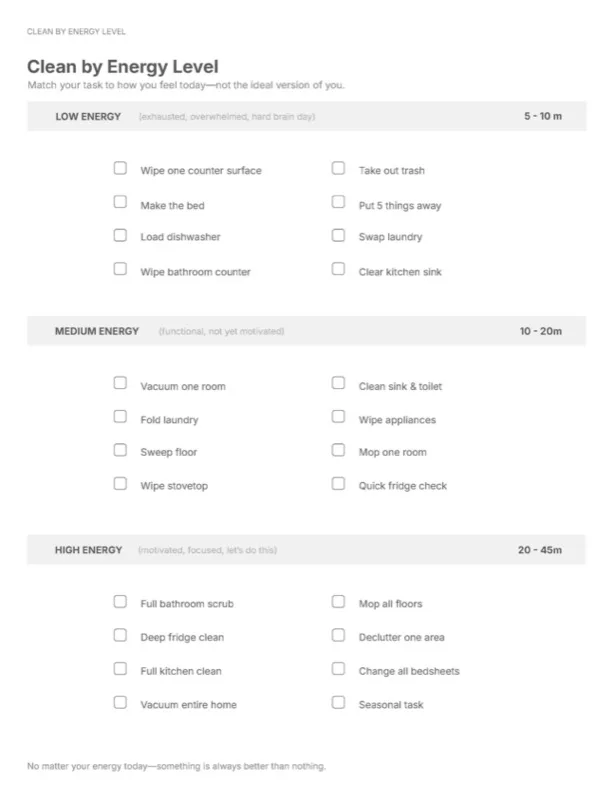Check the Change all bedsheets box
Screen dimensions: 613x800
(338, 669)
